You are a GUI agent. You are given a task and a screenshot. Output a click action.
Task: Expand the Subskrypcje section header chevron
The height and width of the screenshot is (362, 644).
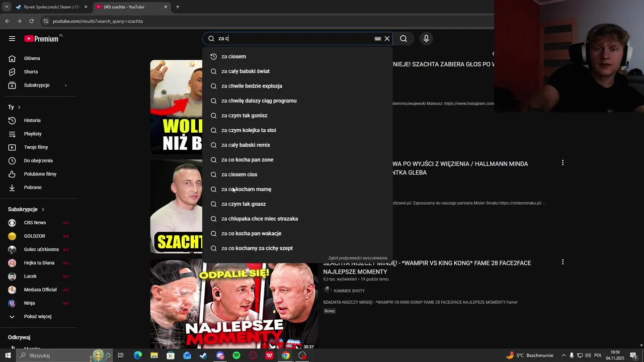[43, 209]
